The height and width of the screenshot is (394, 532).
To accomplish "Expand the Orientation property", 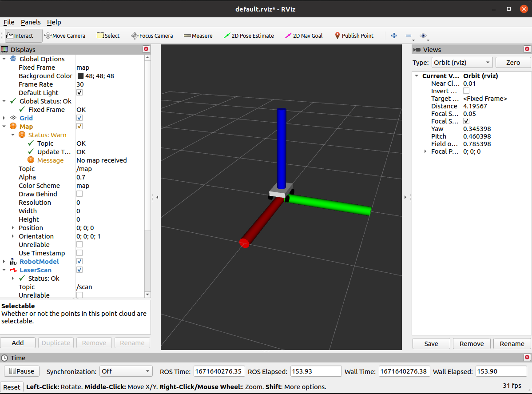I will click(x=13, y=236).
